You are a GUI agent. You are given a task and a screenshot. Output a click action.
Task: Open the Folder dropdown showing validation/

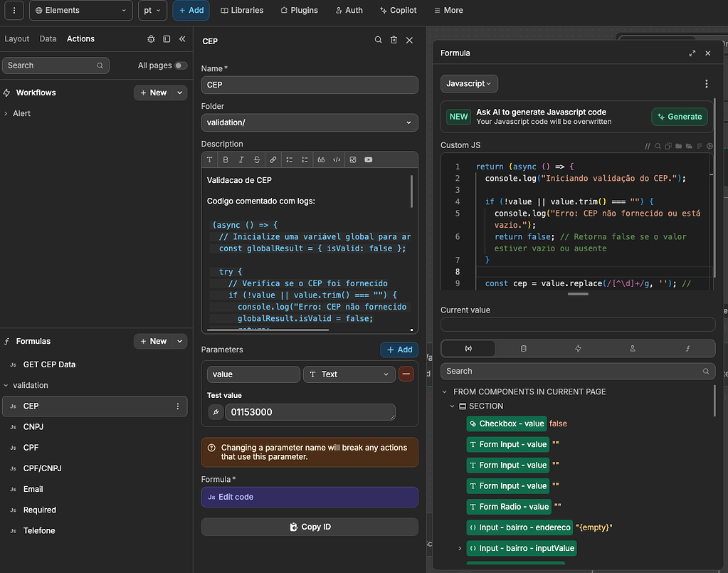(x=309, y=122)
